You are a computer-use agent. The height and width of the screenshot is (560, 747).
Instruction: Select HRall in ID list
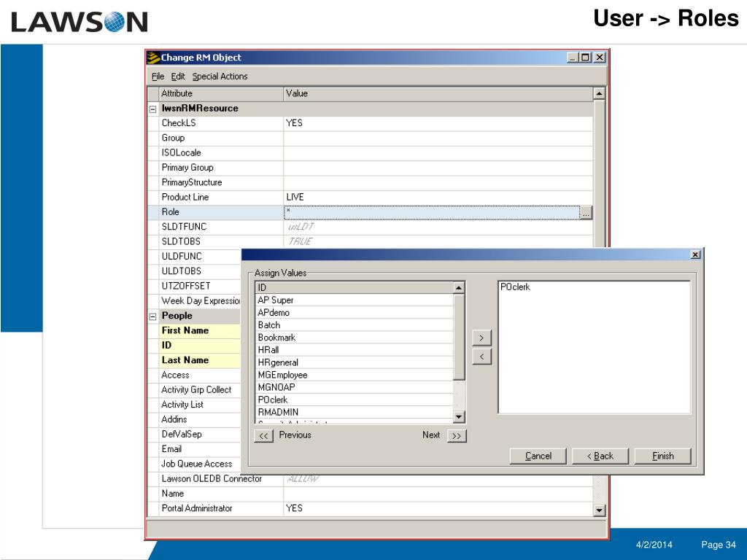pos(355,349)
